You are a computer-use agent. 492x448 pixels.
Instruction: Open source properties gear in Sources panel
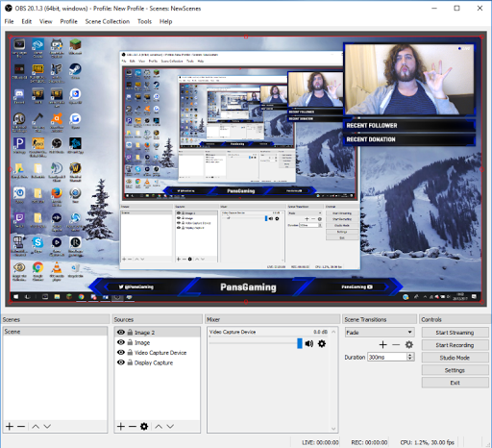click(144, 426)
